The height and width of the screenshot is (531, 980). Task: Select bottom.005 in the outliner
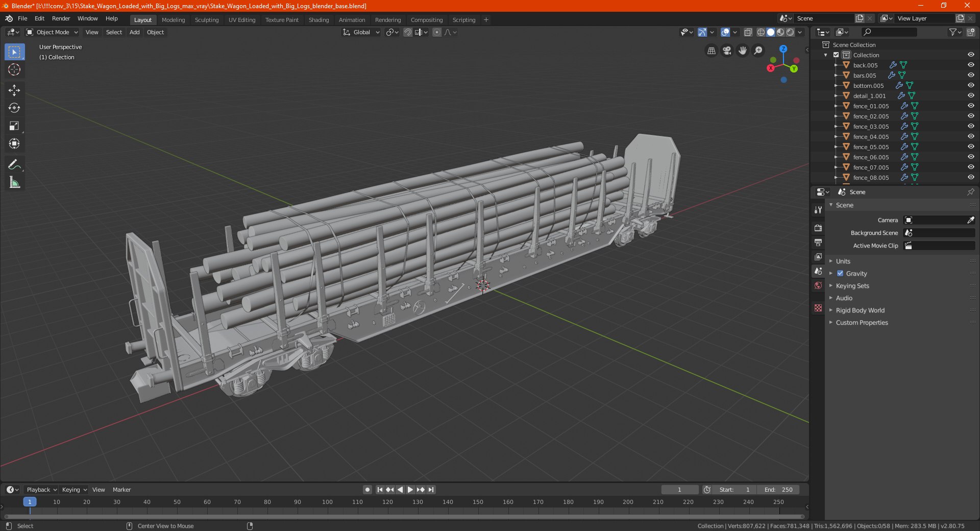(868, 86)
